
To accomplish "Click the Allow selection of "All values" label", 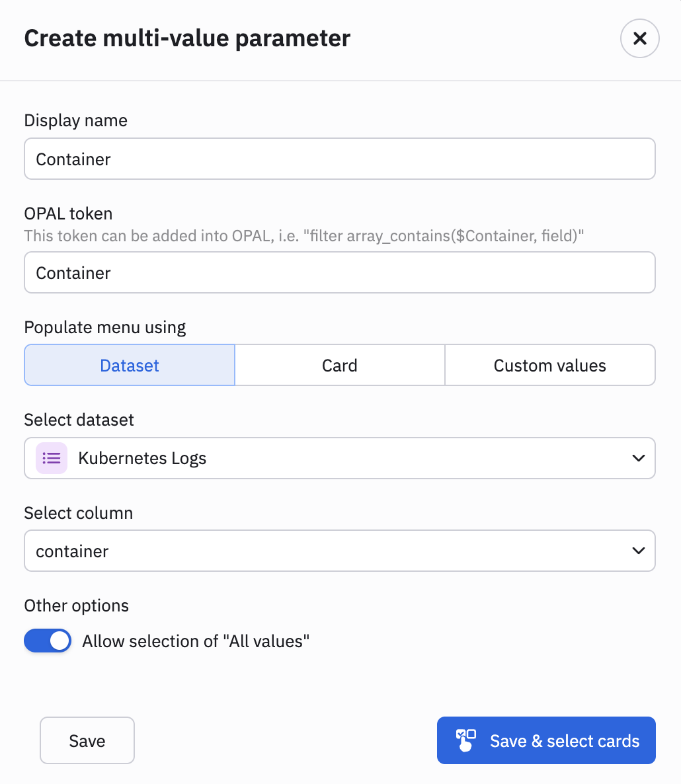I will (196, 641).
